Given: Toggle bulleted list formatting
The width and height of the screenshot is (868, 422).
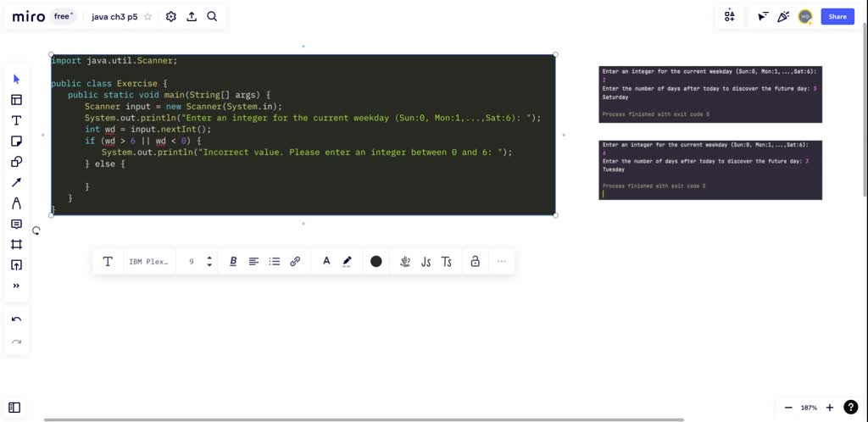Looking at the screenshot, I should coord(275,262).
